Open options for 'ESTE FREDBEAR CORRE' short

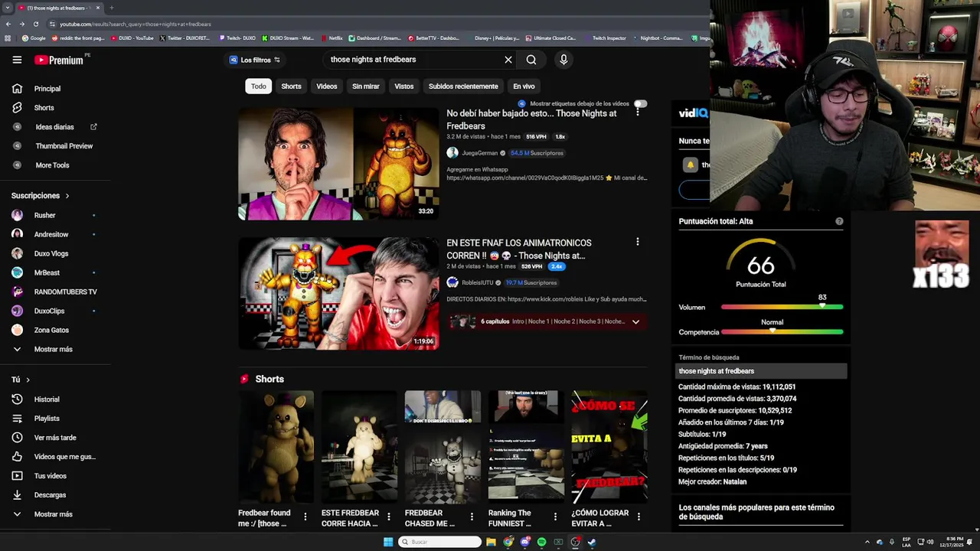click(x=388, y=517)
